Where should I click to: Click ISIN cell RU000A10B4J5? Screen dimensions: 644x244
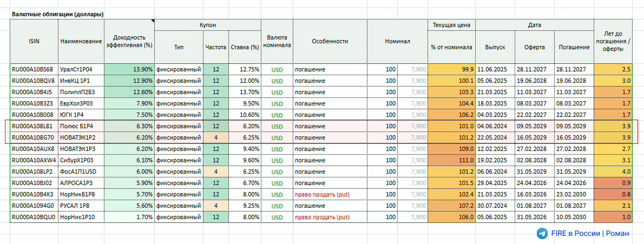pyautogui.click(x=35, y=92)
